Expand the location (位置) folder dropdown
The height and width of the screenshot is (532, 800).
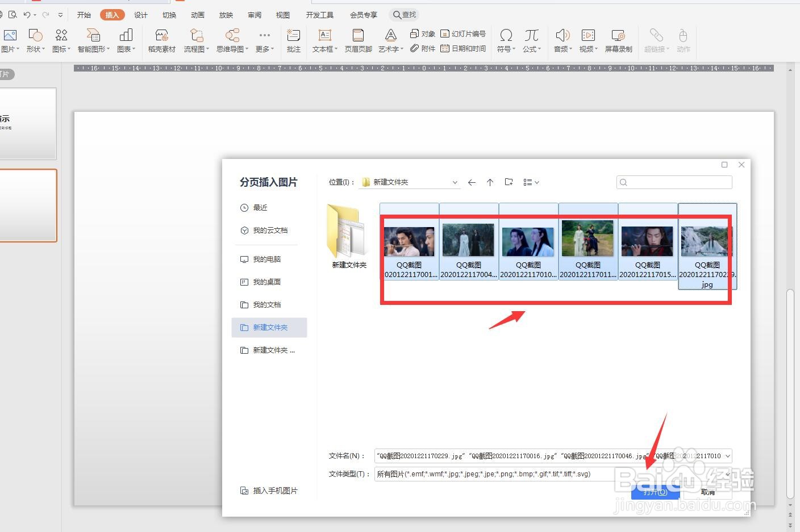455,182
